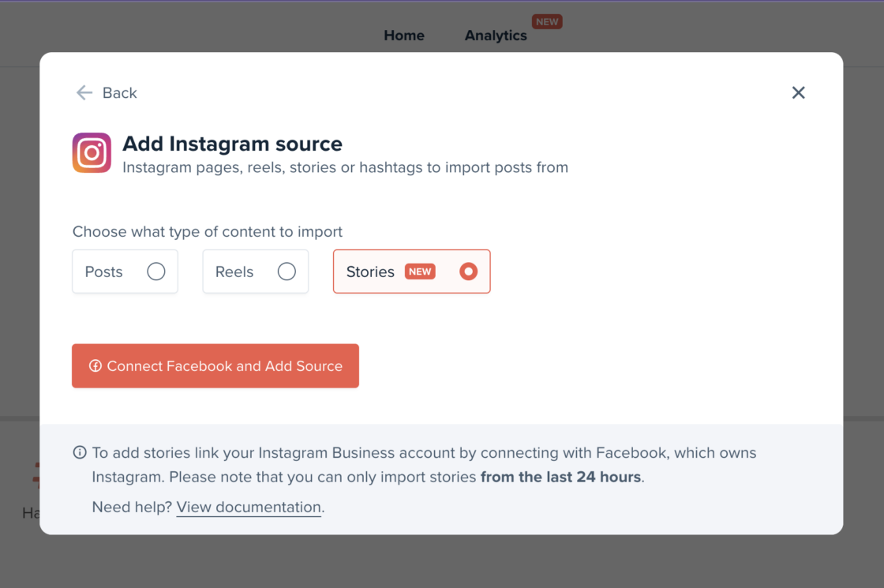This screenshot has width=884, height=588.
Task: Open the Home page
Action: point(403,36)
